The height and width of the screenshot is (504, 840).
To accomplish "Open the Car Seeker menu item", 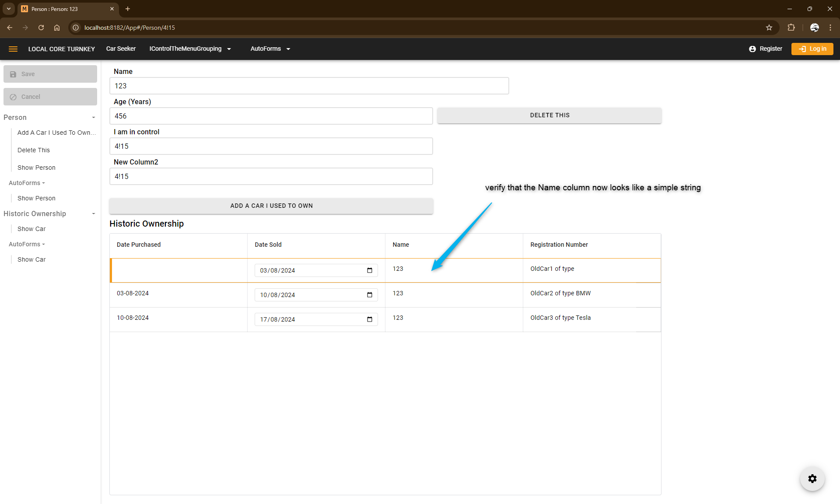I will point(121,49).
